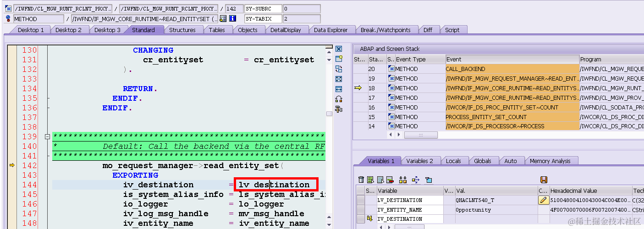Click scroll-right arrow under the stack table
Screen dimensions: 644x229
tap(398, 135)
